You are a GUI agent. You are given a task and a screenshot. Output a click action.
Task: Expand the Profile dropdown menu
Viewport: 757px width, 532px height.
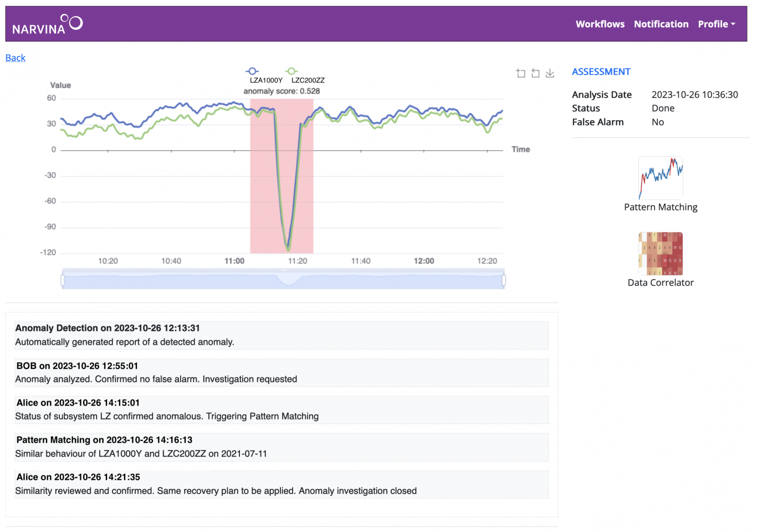click(x=716, y=24)
